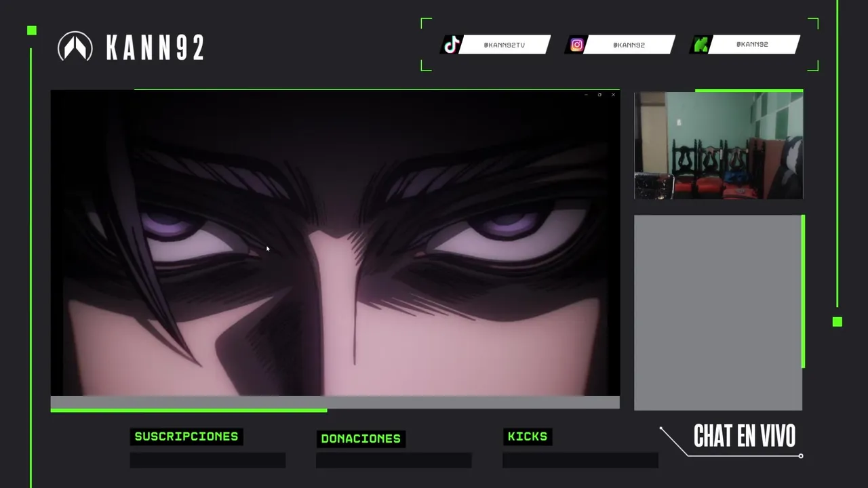Click the gray live chat panel
Screen dimensions: 868x488
click(718, 312)
